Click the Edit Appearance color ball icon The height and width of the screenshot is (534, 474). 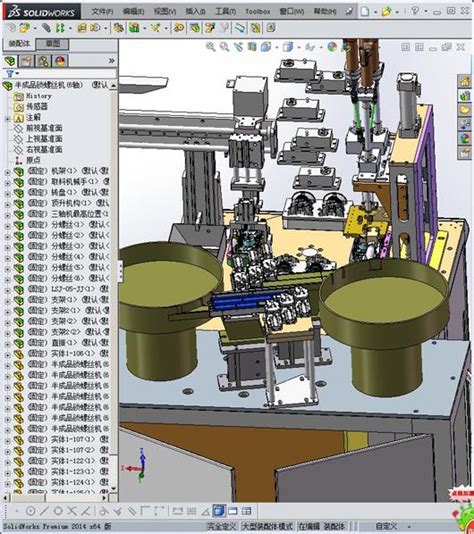coord(332,47)
